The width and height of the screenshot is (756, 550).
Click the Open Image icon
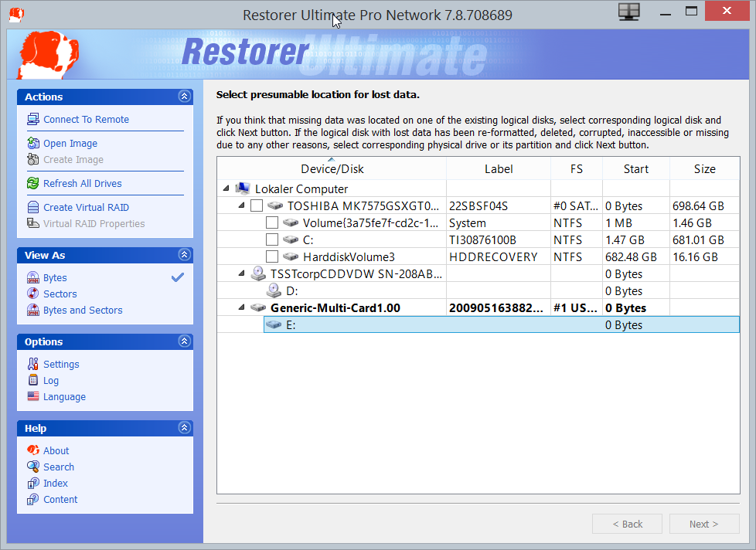(32, 143)
